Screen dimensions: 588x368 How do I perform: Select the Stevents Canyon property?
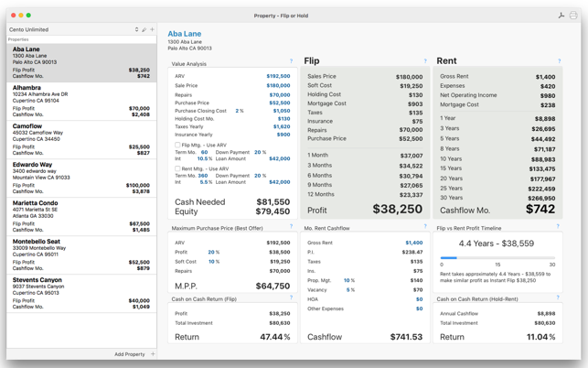(x=81, y=294)
